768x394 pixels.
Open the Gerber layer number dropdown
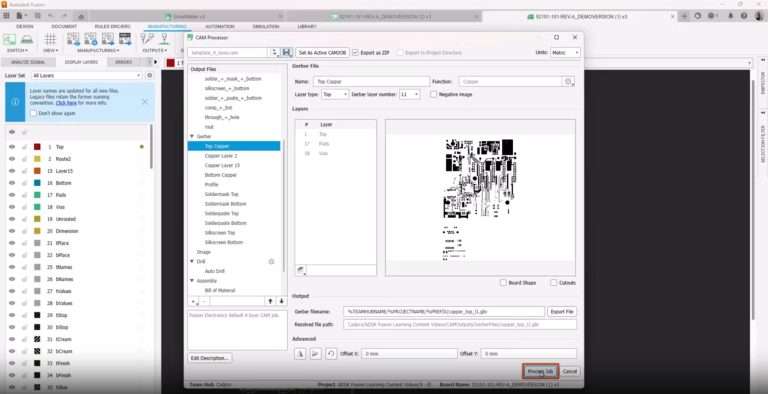tap(409, 94)
